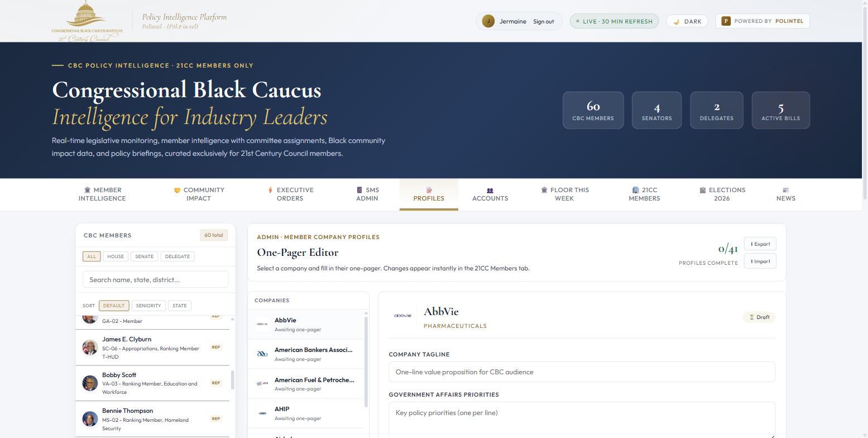Open Bobby Scott's member entry
Screen dimensions: 868x438
pyautogui.click(x=152, y=383)
